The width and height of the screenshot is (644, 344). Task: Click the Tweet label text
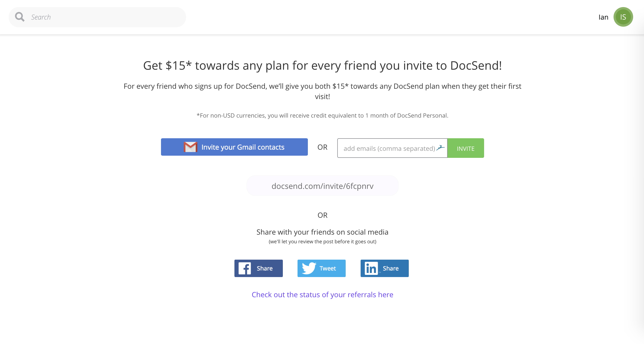click(328, 268)
